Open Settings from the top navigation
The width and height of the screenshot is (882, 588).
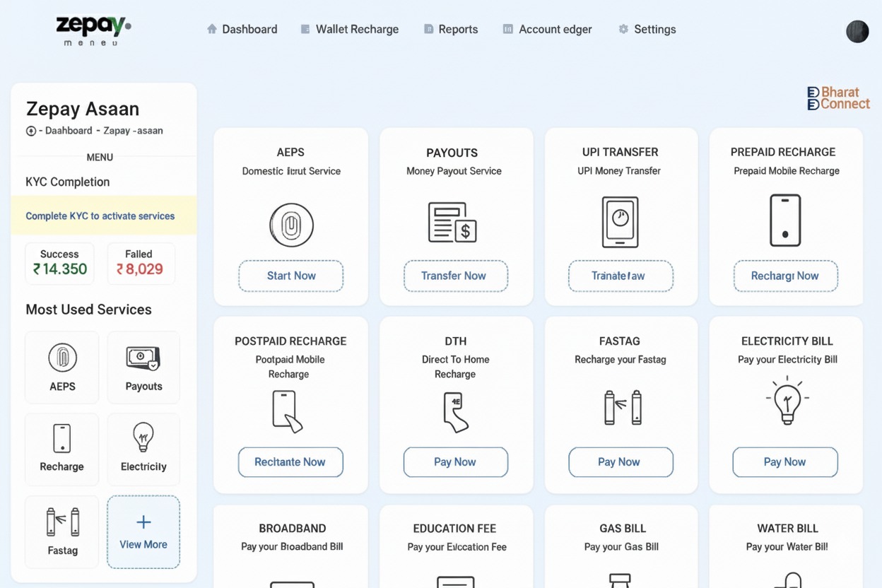647,29
